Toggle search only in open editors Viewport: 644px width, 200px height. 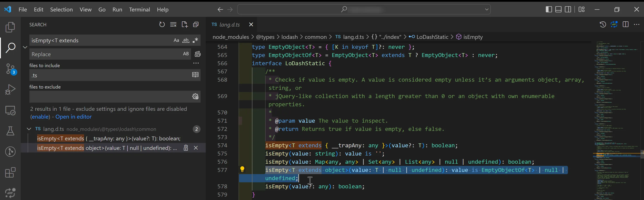(195, 75)
